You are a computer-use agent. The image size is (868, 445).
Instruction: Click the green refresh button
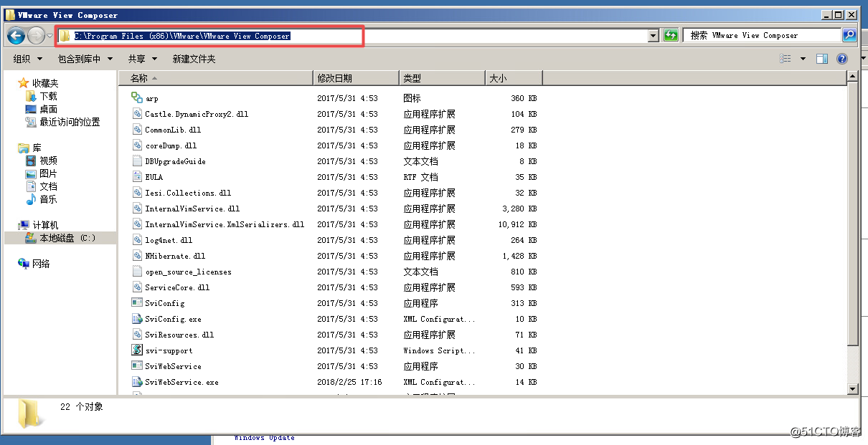tap(671, 36)
